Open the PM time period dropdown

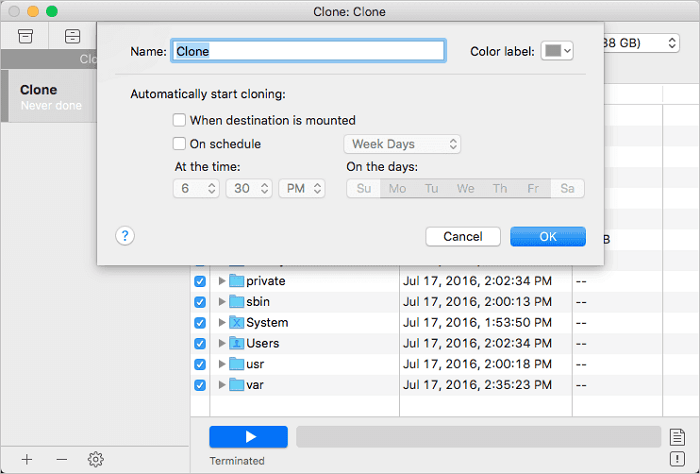pyautogui.click(x=301, y=188)
